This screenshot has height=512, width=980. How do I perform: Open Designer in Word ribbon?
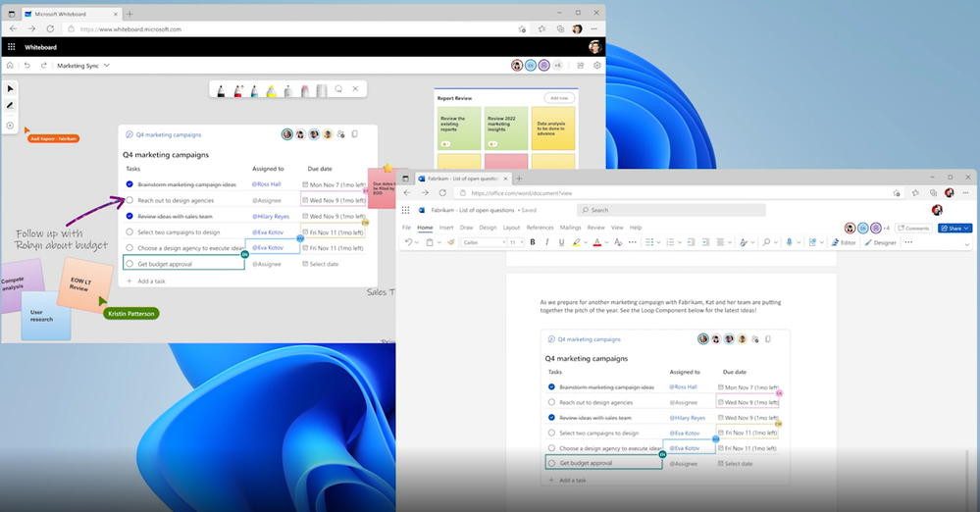point(880,242)
